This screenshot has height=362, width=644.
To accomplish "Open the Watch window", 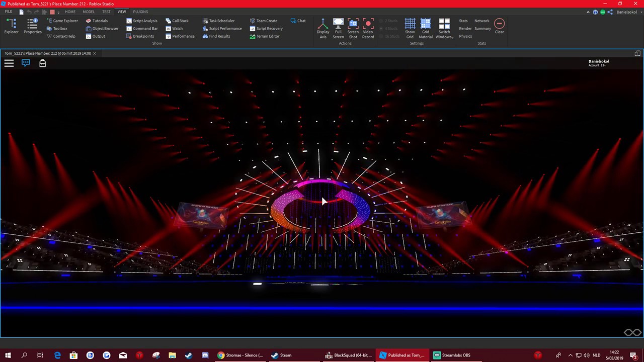I will tap(174, 29).
